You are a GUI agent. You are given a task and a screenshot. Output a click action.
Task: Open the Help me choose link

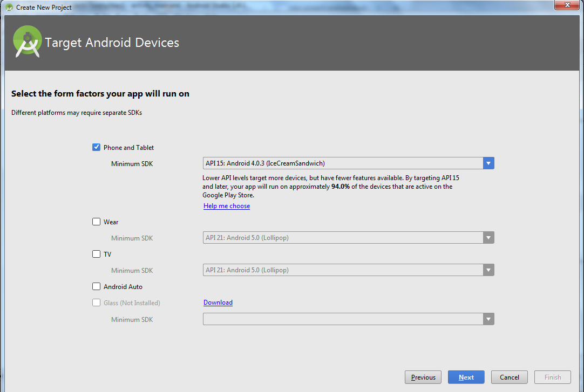pos(227,206)
